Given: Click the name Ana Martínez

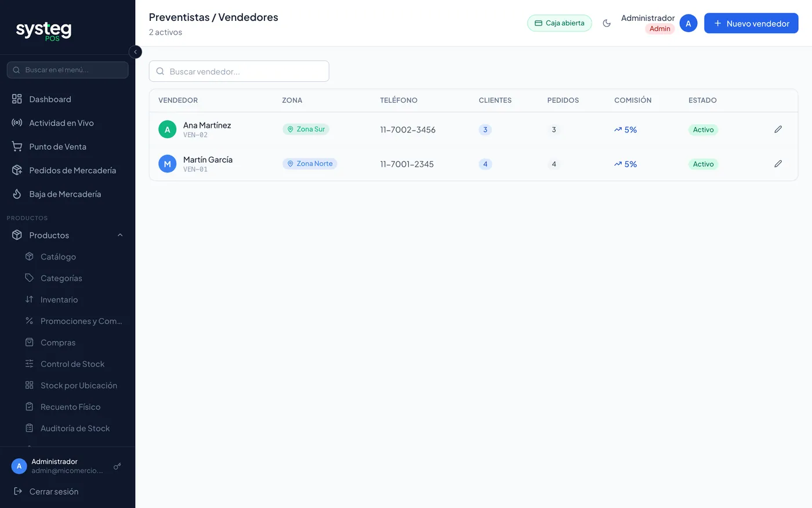Looking at the screenshot, I should (x=207, y=125).
